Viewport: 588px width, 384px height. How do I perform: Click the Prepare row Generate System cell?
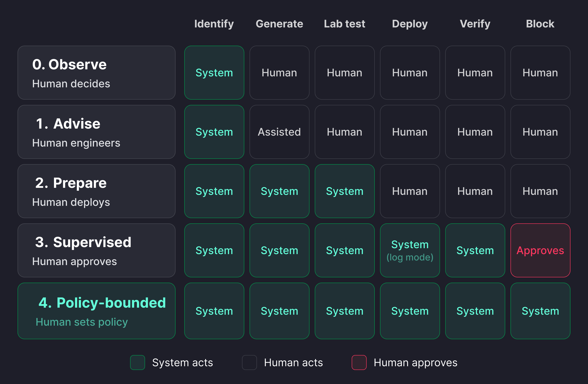[280, 191]
